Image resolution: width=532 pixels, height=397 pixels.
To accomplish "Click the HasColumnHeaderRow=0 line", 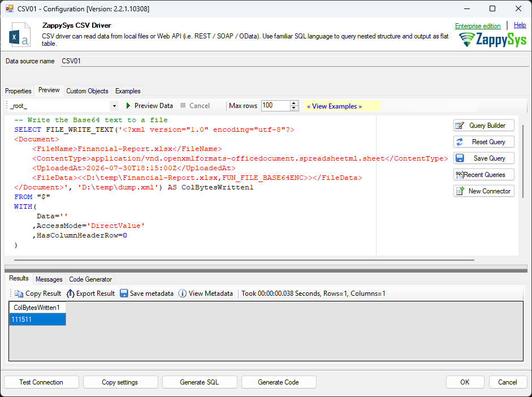I will coord(80,235).
